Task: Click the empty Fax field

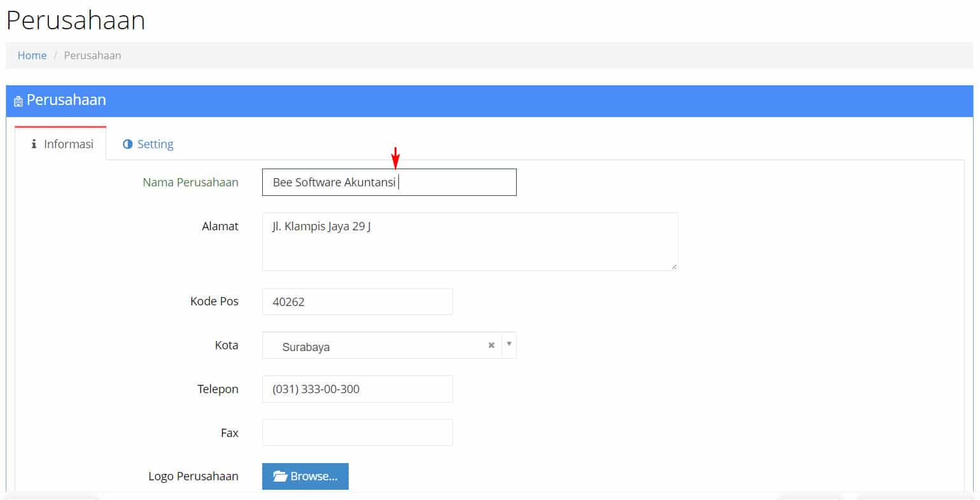Action: (x=357, y=433)
